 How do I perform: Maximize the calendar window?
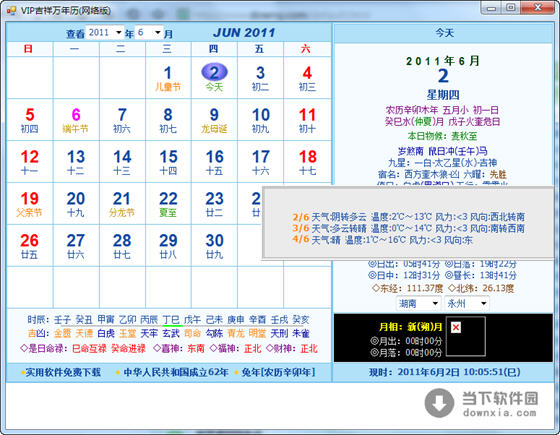pos(511,8)
